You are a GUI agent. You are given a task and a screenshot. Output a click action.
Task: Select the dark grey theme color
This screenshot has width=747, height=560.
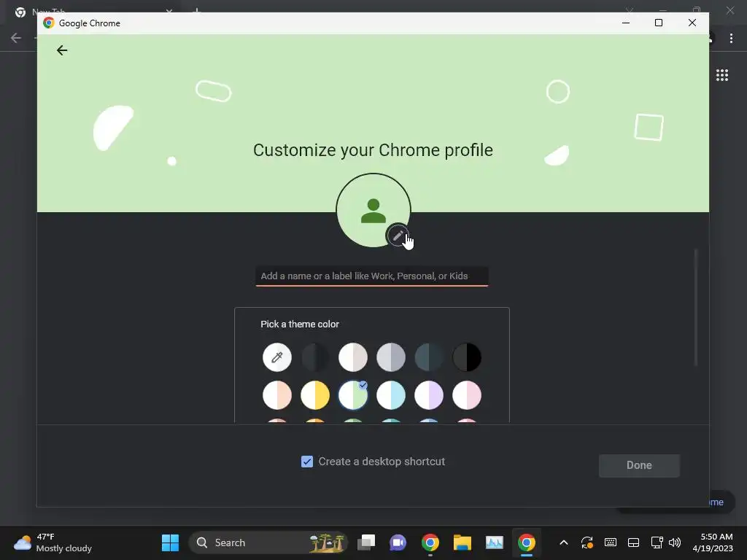(315, 357)
